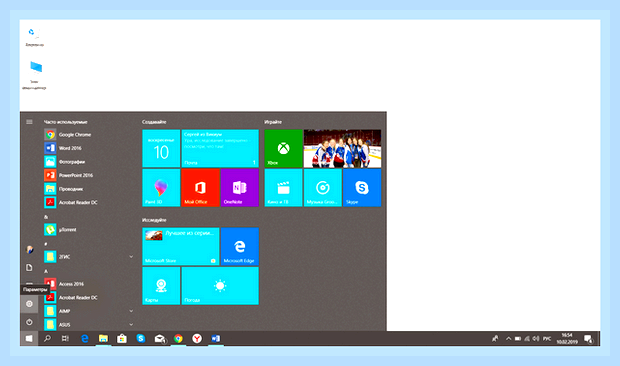Open the Action Center notification icon
Viewport: 620px width, 366px height.
(588, 339)
